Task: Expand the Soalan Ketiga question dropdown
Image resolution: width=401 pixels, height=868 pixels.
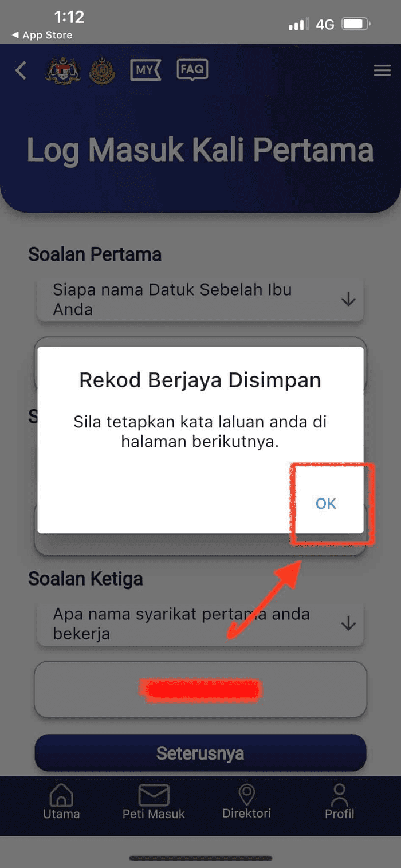Action: tap(200, 624)
